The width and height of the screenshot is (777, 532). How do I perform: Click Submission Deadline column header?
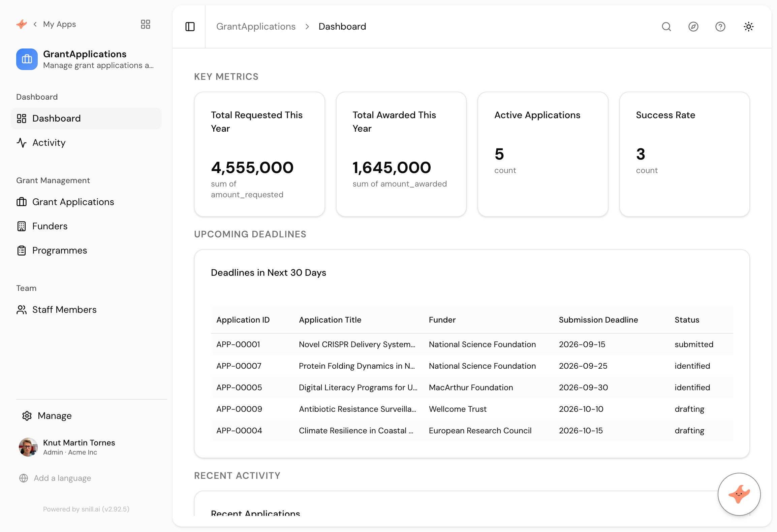pos(598,320)
